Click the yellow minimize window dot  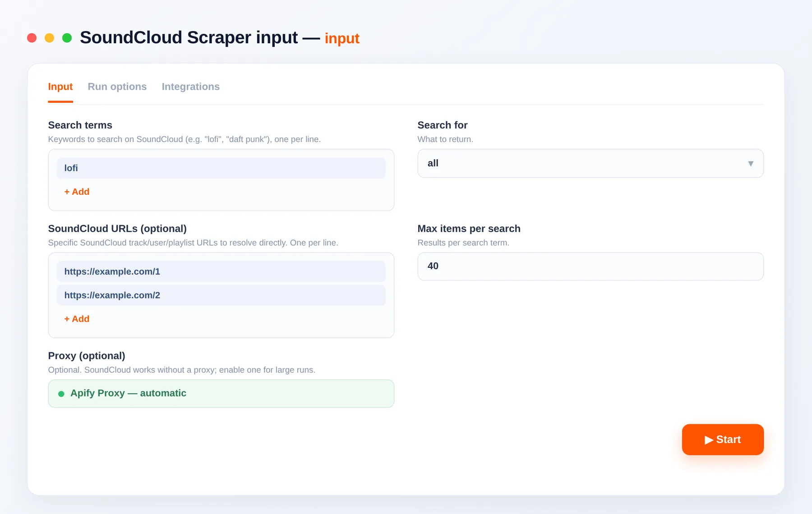(x=50, y=38)
